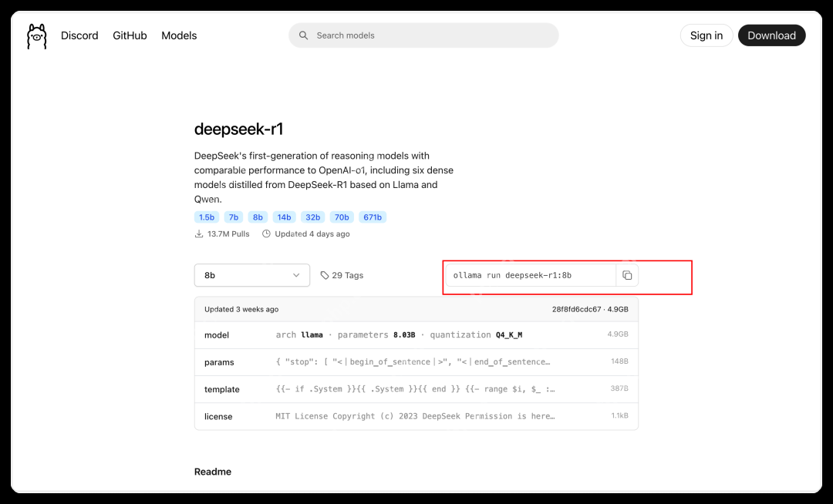Click the Download button
Viewport: 833px width, 504px height.
click(771, 35)
